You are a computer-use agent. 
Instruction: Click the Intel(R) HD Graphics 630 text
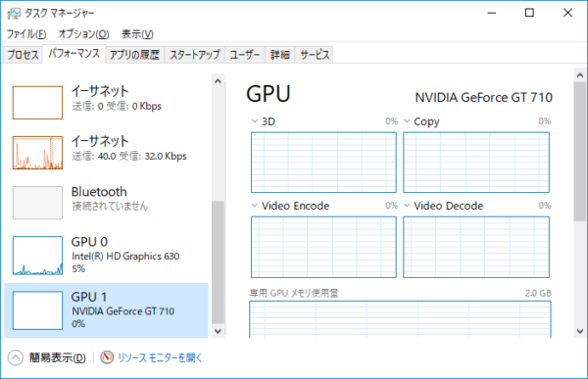(125, 256)
